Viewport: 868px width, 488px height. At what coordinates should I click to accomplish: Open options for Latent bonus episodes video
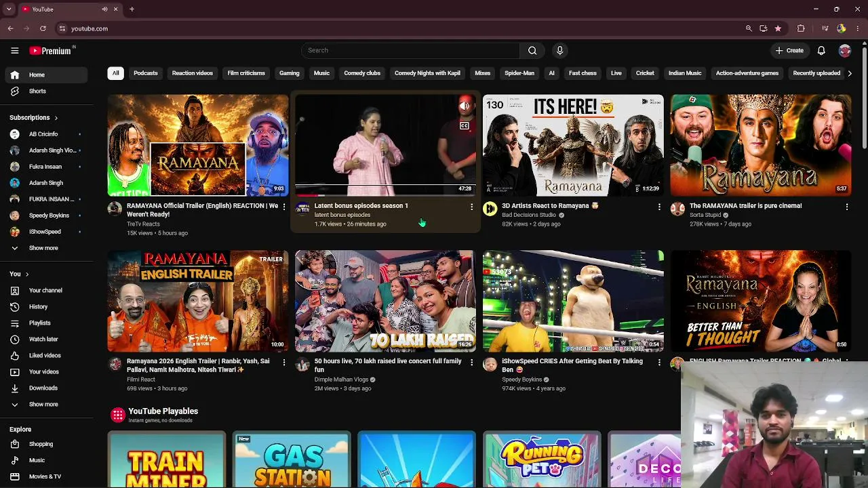(472, 207)
